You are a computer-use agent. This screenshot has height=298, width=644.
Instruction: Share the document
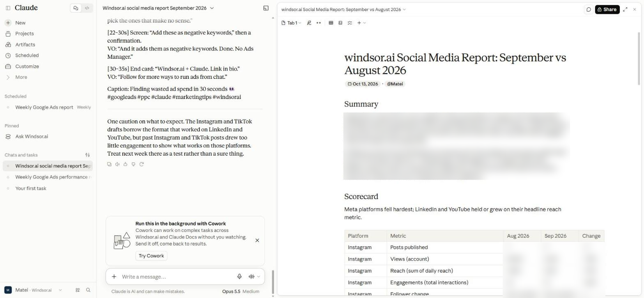tap(607, 9)
